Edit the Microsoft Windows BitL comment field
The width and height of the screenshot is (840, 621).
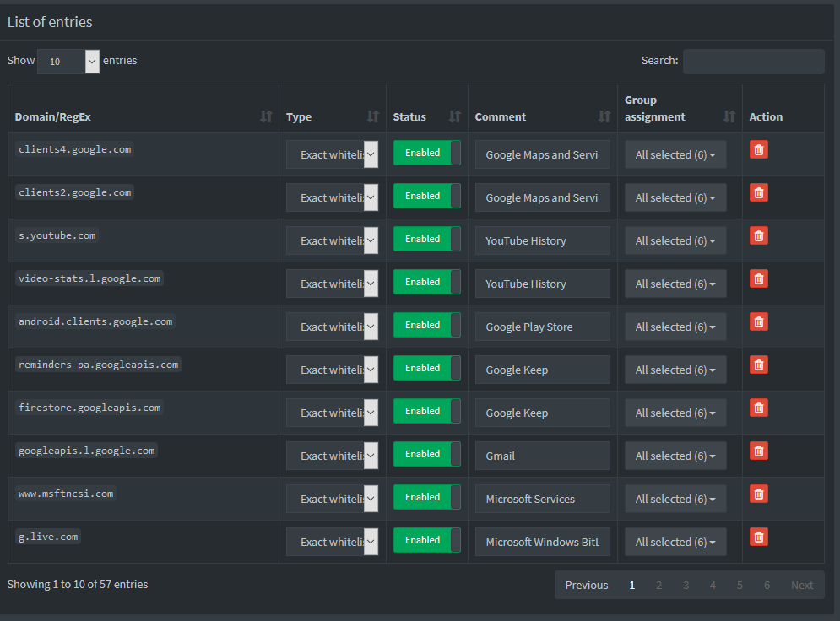point(542,541)
